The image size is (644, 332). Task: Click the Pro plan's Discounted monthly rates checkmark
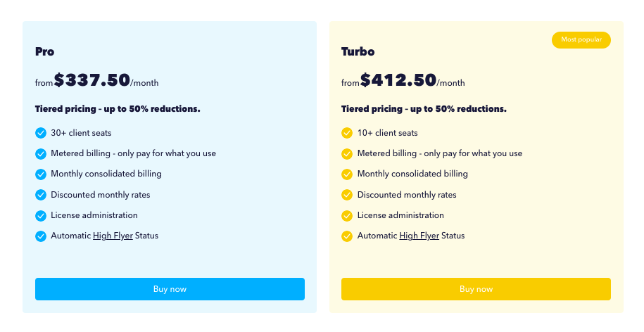coord(41,195)
